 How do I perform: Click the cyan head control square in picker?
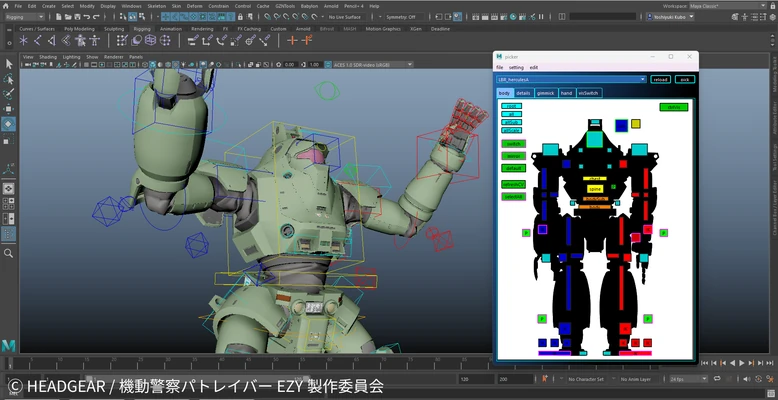[594, 139]
